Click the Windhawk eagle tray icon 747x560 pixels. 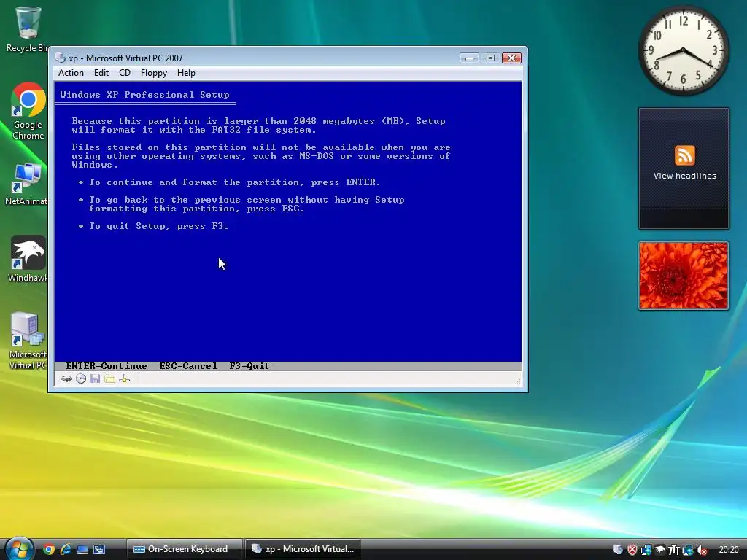[659, 550]
